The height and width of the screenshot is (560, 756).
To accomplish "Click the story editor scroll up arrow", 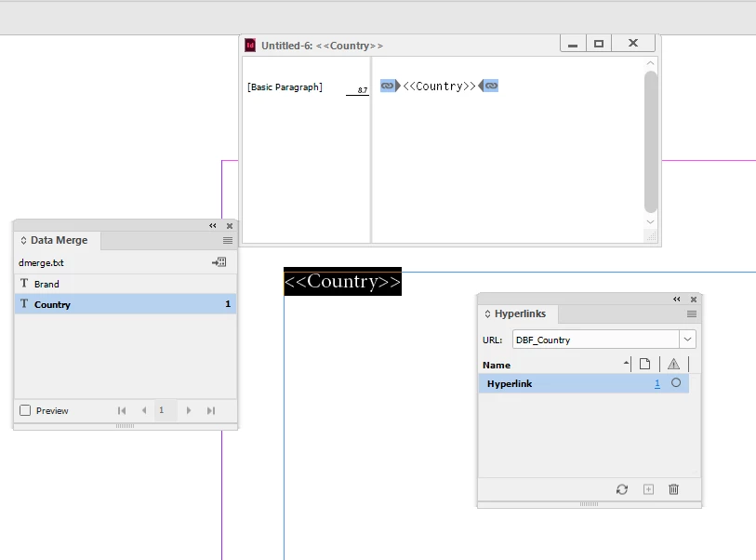I will (650, 63).
